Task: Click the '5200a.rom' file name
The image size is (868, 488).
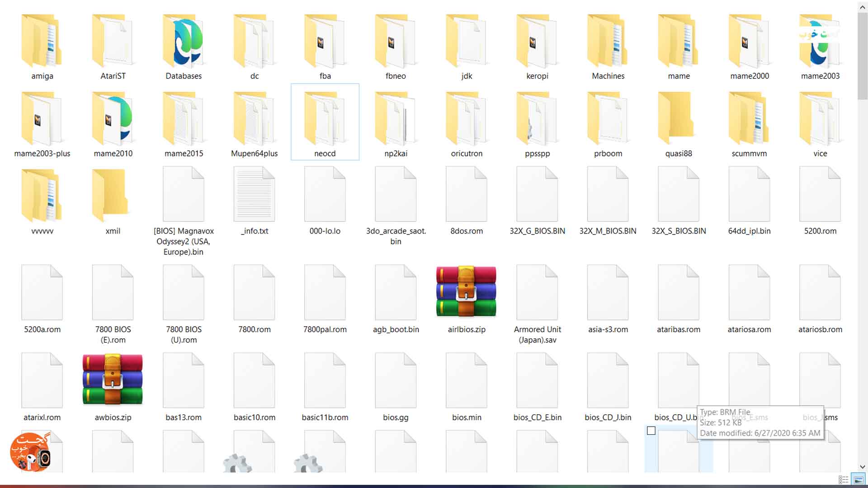Action: click(x=42, y=329)
